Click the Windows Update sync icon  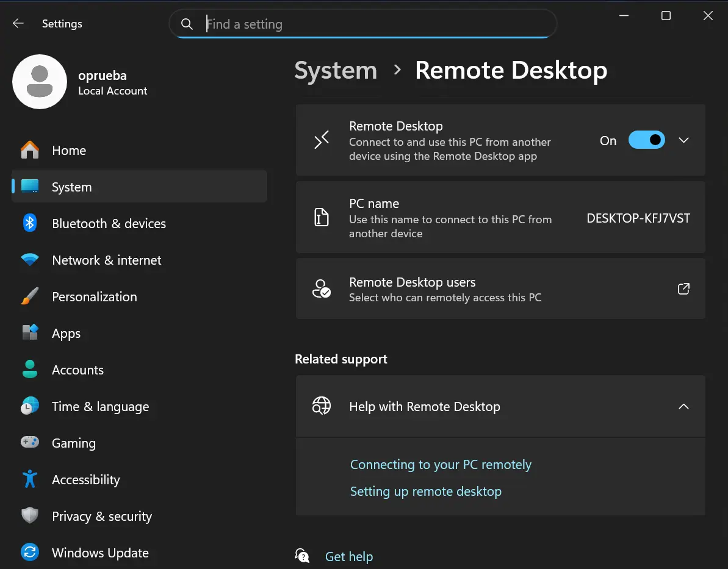click(30, 553)
